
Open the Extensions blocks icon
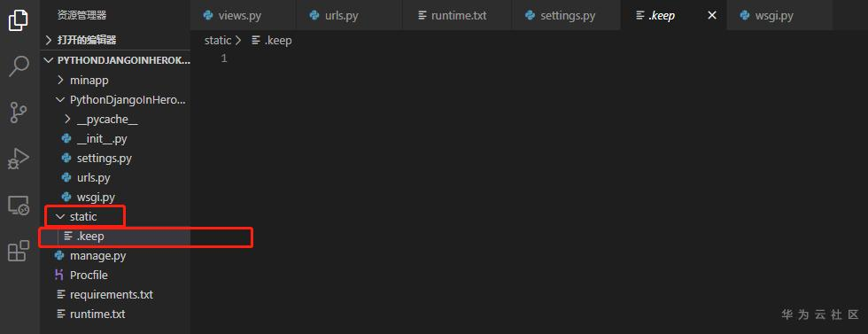[x=19, y=251]
